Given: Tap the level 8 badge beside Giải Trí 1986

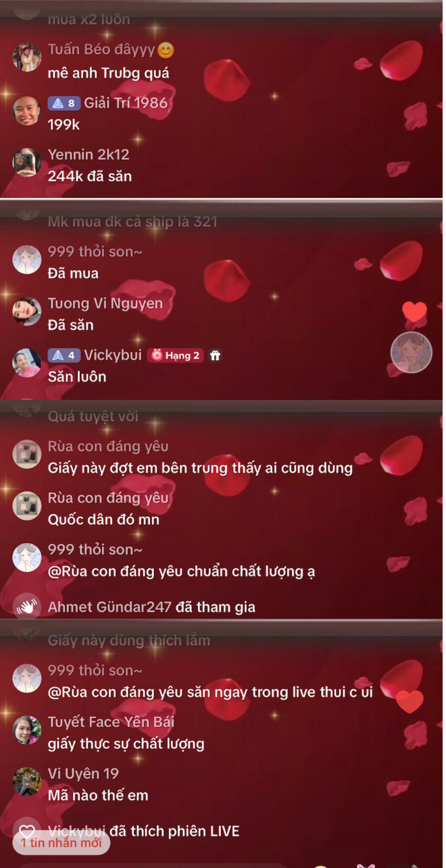Looking at the screenshot, I should coord(64,103).
